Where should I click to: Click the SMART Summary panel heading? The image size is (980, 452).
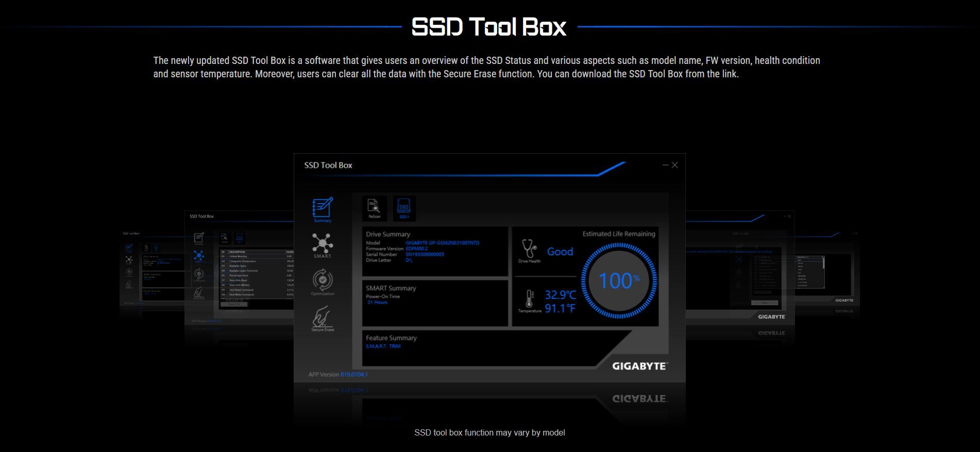391,288
